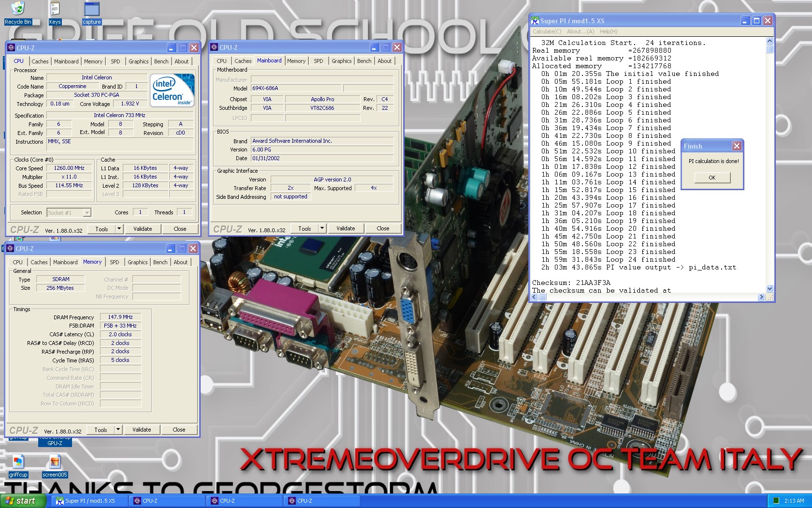Click the Specification Intel Celeron 733 MHz field

pos(119,115)
